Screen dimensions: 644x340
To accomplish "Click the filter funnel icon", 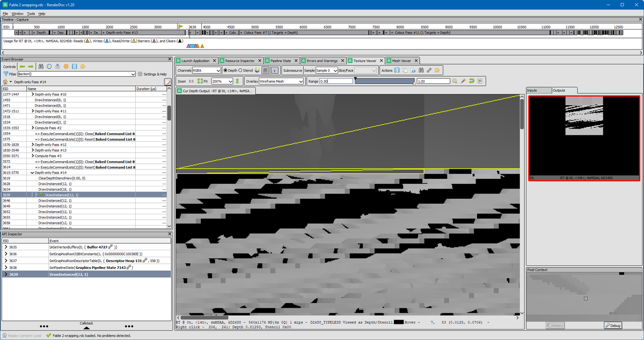I will 5,74.
